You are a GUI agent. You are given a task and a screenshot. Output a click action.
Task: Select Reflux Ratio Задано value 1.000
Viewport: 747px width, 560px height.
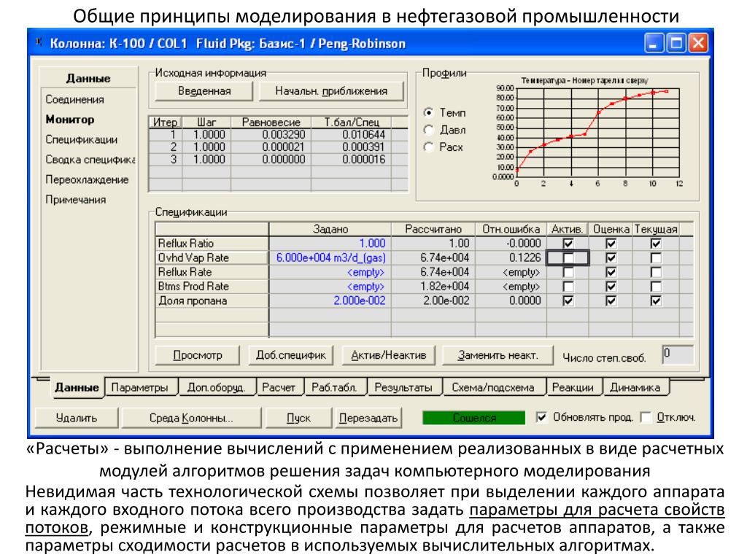[x=330, y=244]
